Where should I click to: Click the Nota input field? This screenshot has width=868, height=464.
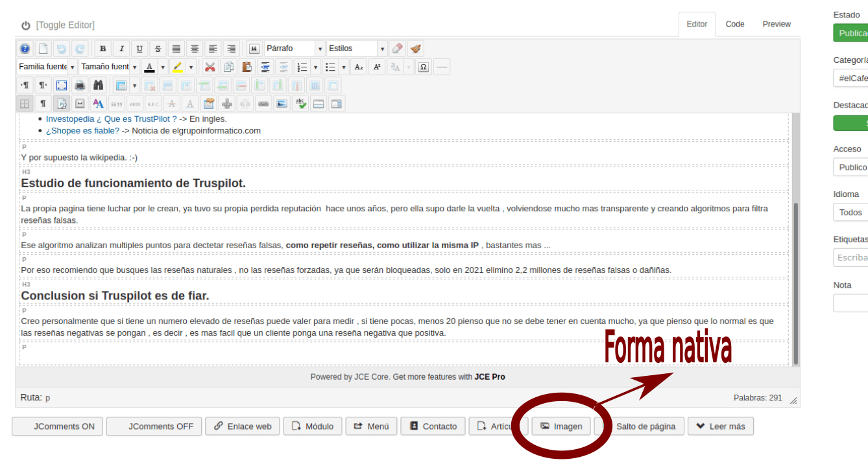tap(850, 303)
